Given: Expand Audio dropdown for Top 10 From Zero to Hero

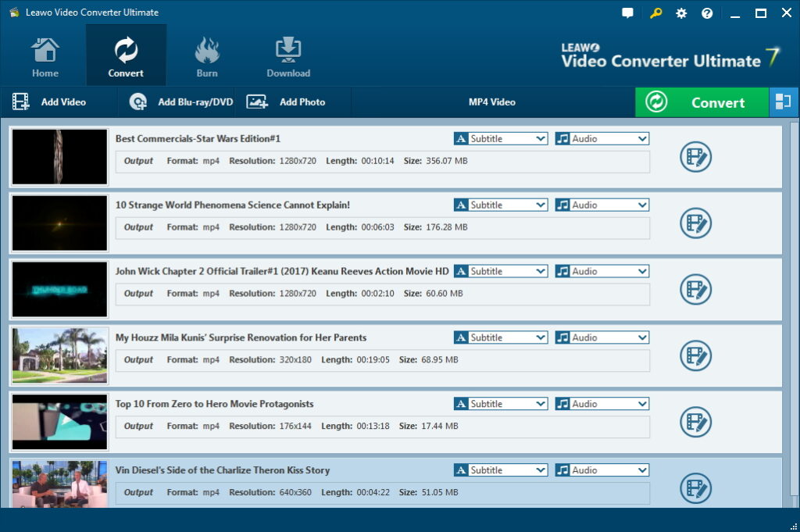Looking at the screenshot, I should coord(602,404).
